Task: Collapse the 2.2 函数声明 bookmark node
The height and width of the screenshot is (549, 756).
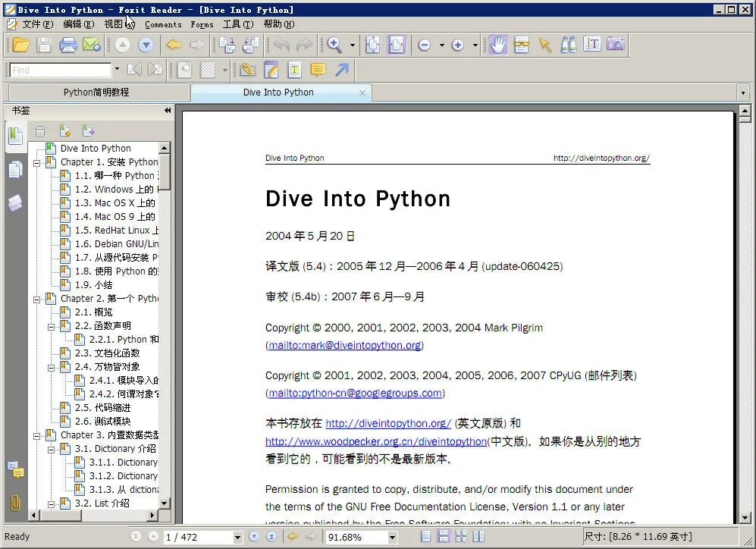Action: tap(51, 327)
